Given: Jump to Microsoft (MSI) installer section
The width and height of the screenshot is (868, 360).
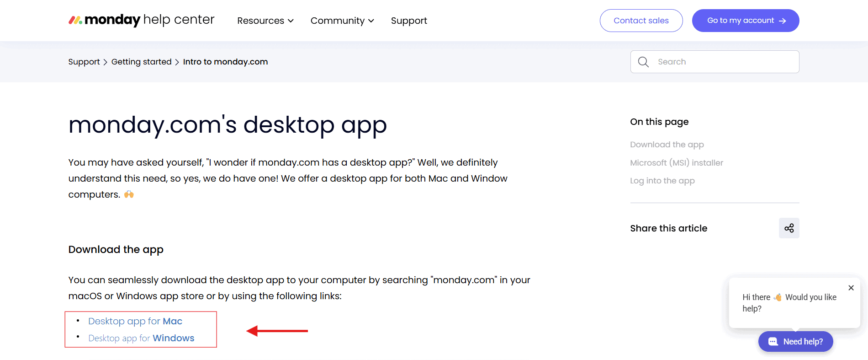Looking at the screenshot, I should coord(677,163).
